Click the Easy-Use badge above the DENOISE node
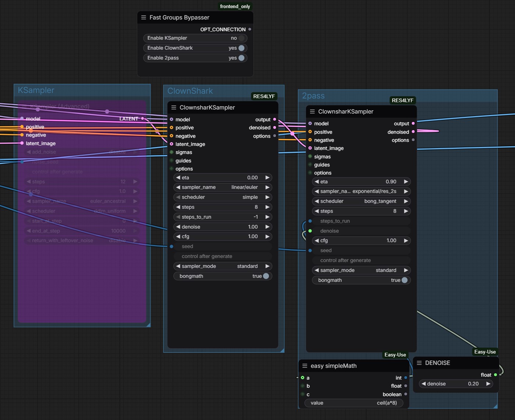515x420 pixels. [485, 352]
